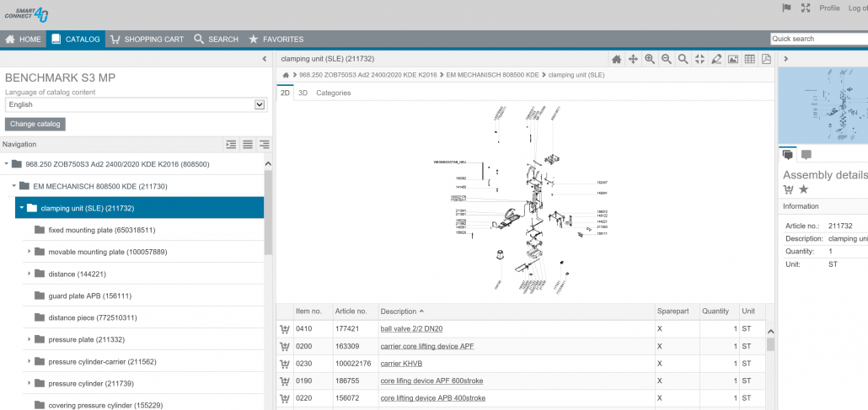Click the parts table scrollbar up arrow
The width and height of the screenshot is (868, 410).
(770, 332)
